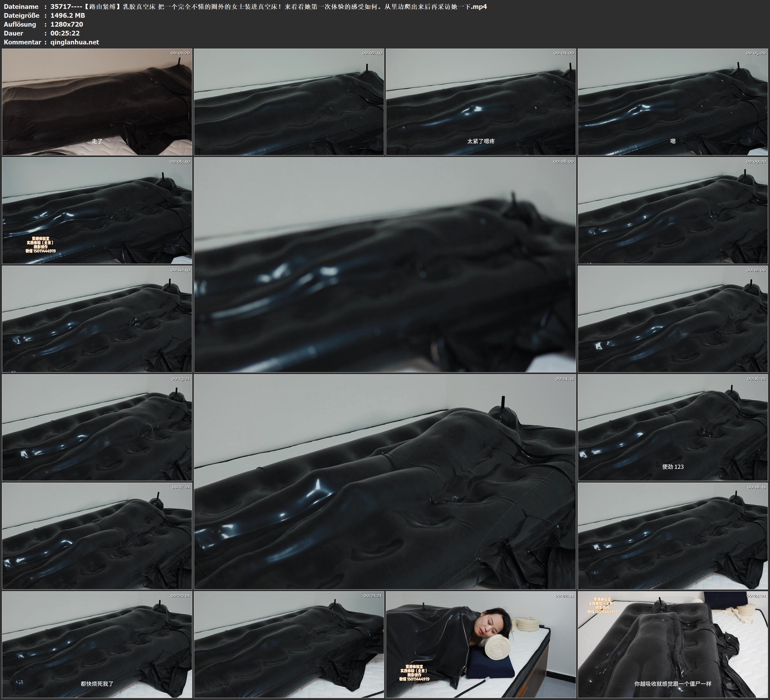Open the thumbnail marked 00:04:00
Viewport: 770px width, 700px height.
tap(481, 102)
